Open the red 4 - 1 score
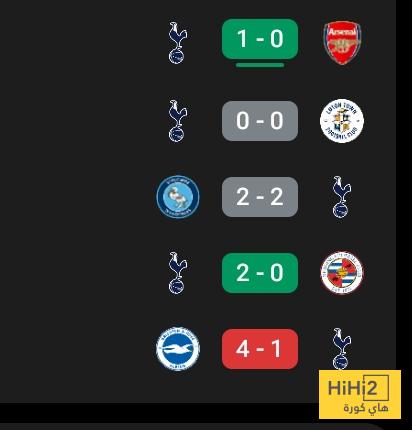Viewport: 412px width, 430px height. coord(260,349)
